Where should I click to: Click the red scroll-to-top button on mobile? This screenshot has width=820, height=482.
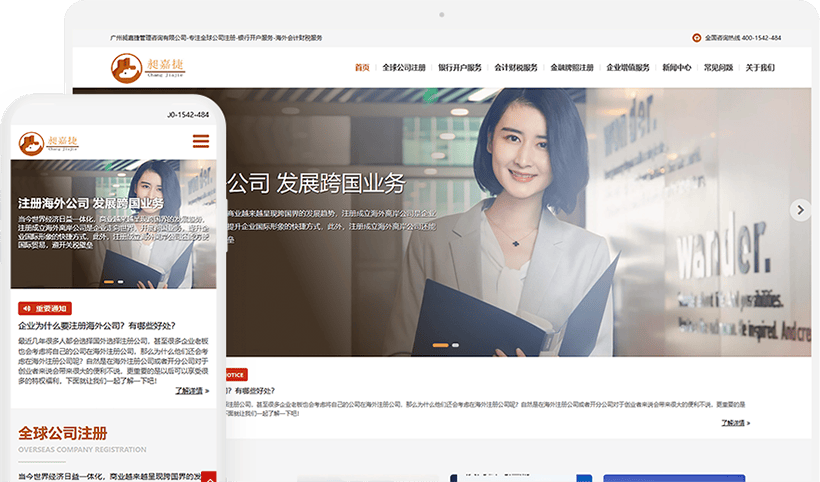pos(209,477)
